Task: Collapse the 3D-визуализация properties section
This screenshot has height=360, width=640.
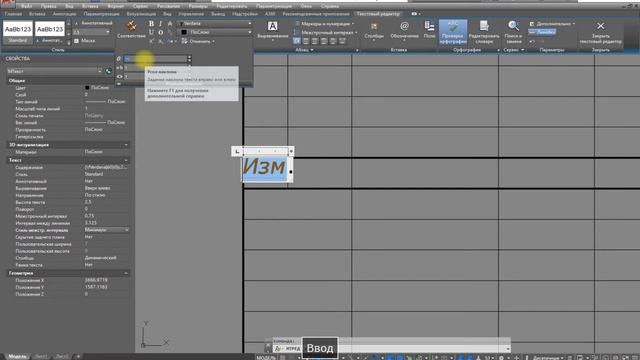Action: point(126,145)
